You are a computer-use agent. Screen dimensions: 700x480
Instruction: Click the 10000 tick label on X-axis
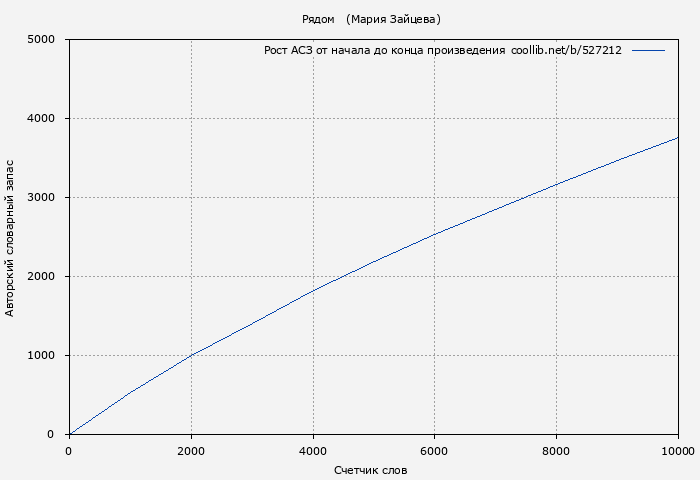678,451
